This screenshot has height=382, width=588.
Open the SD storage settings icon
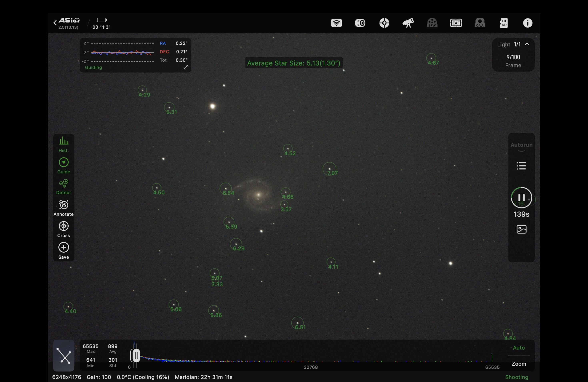pos(504,23)
